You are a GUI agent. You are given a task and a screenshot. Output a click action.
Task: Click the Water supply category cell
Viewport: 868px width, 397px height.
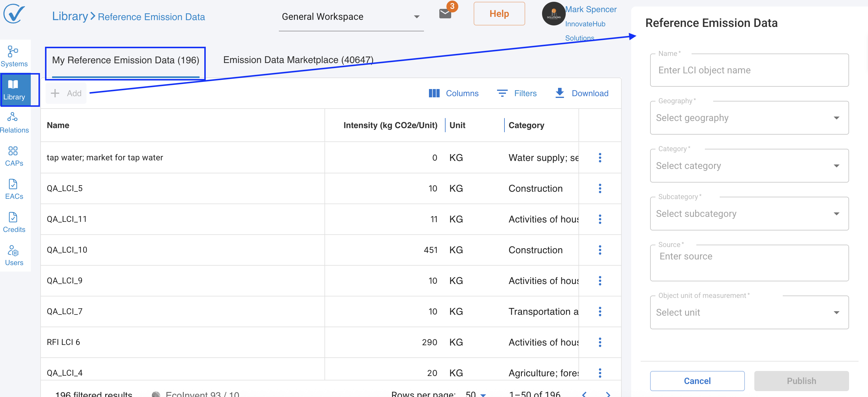(543, 158)
